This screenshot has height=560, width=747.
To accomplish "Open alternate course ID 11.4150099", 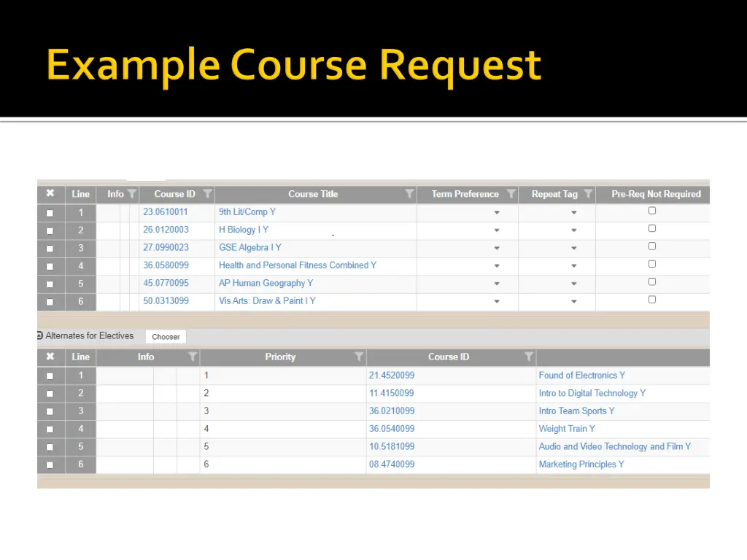I will click(392, 393).
